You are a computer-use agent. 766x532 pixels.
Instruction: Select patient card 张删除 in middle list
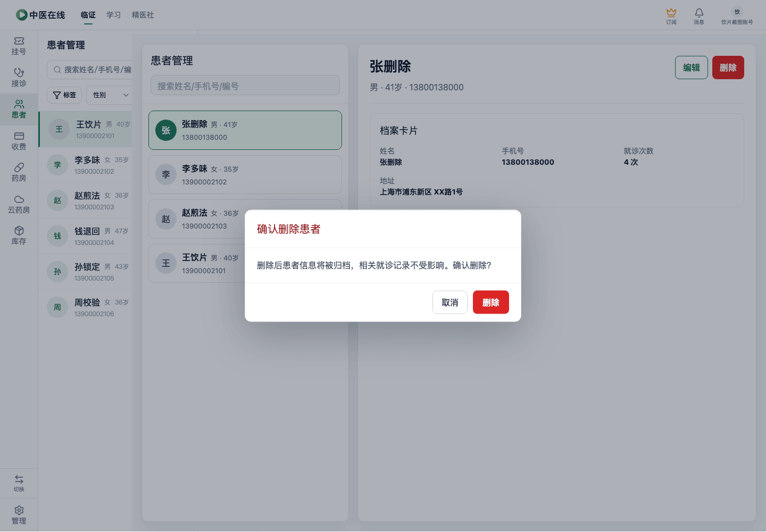point(245,130)
